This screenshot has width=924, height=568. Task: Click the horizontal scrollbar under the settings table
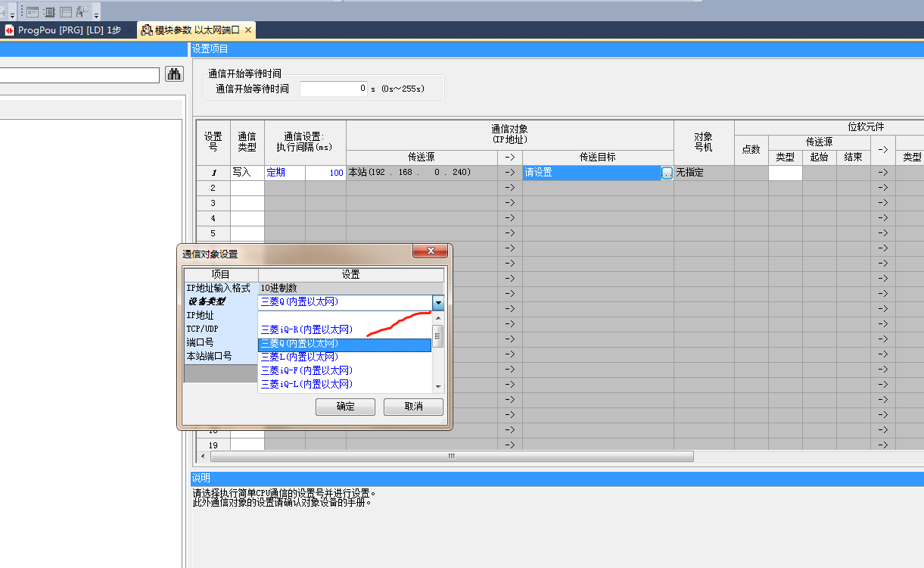(x=451, y=456)
